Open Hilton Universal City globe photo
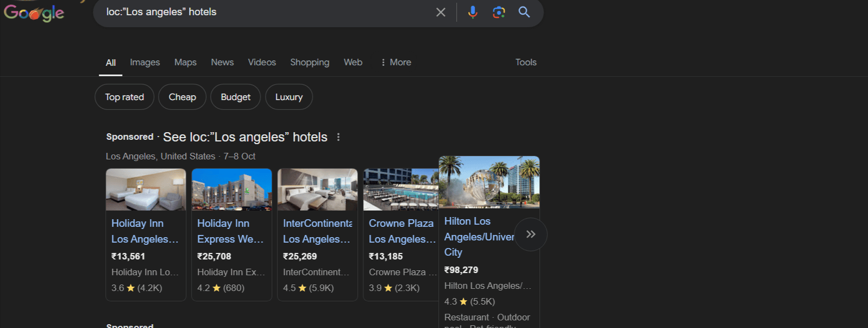 pyautogui.click(x=489, y=182)
